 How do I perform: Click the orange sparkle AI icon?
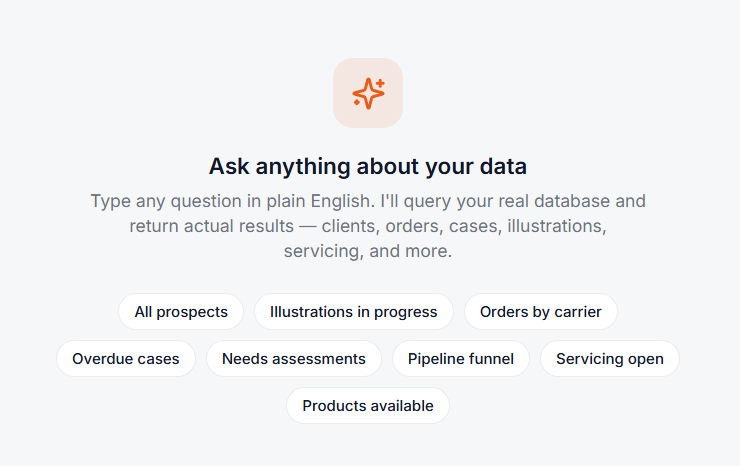(x=368, y=93)
